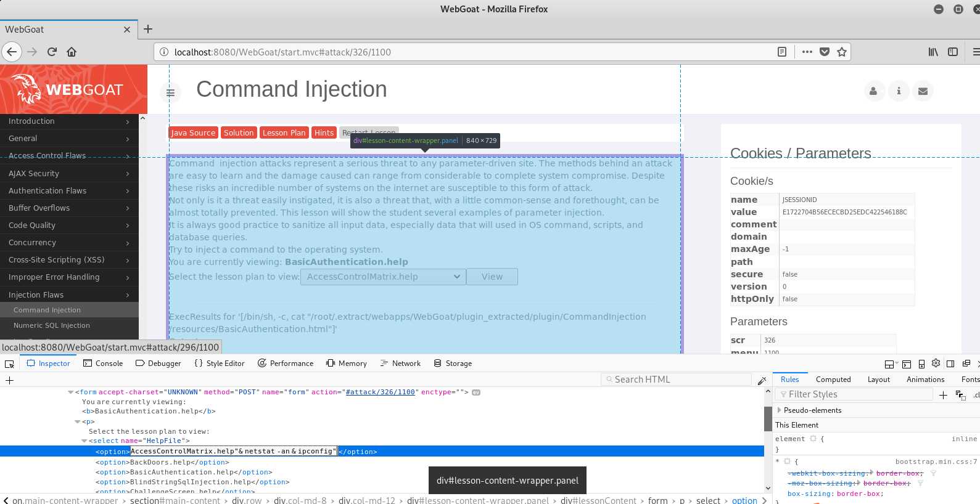980x504 pixels.
Task: Open the Firefox home page
Action: [72, 52]
